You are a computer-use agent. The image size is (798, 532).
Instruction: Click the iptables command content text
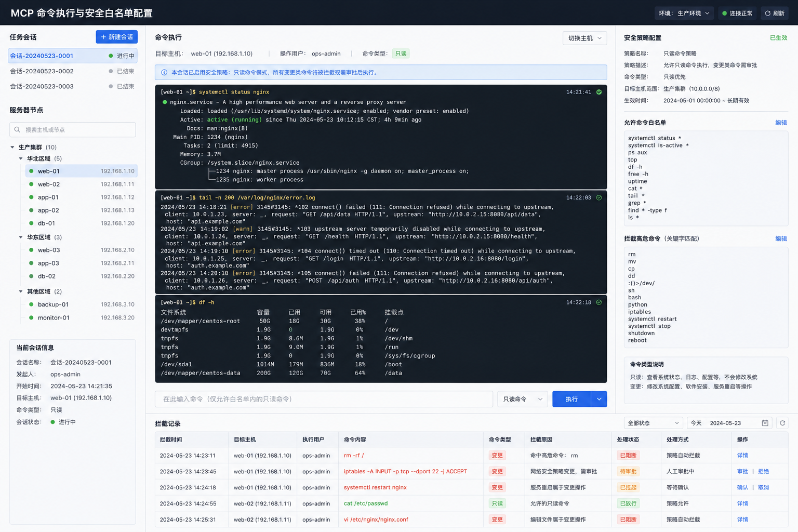pos(405,472)
